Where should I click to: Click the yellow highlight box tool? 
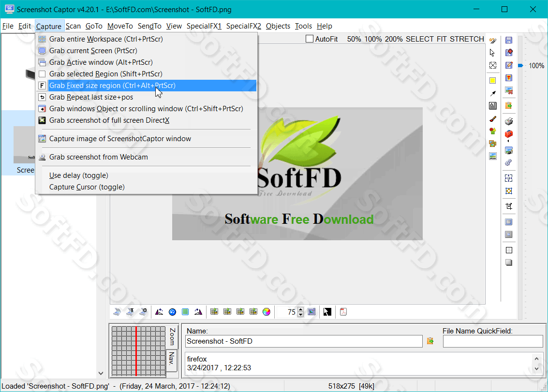coord(492,81)
